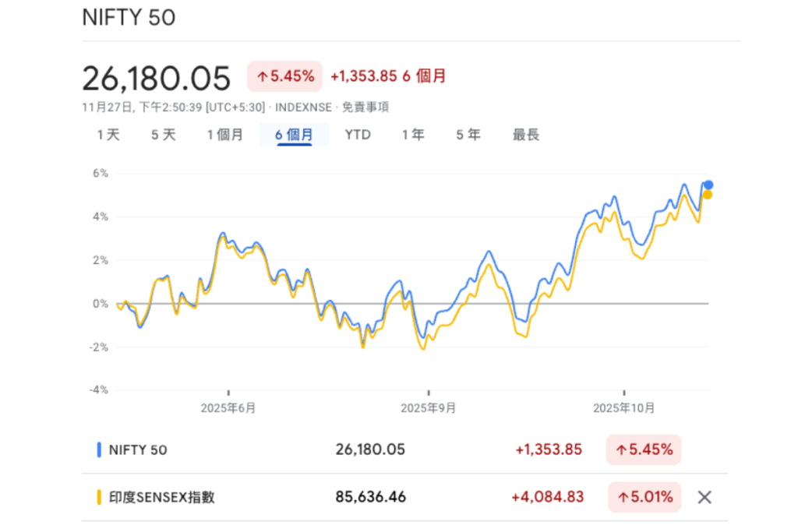Click the ↑5.01% SENSEX change badge
This screenshot has width=798, height=532.
(644, 497)
